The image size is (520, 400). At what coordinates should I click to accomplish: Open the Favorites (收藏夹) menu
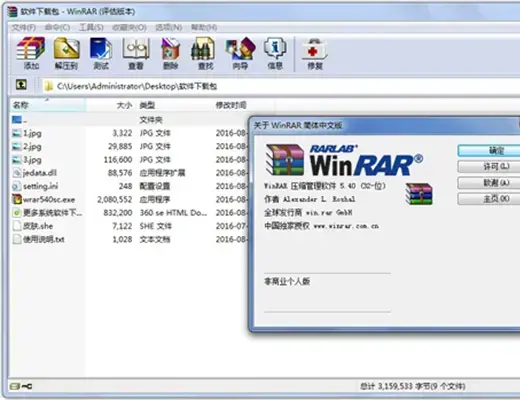click(129, 27)
